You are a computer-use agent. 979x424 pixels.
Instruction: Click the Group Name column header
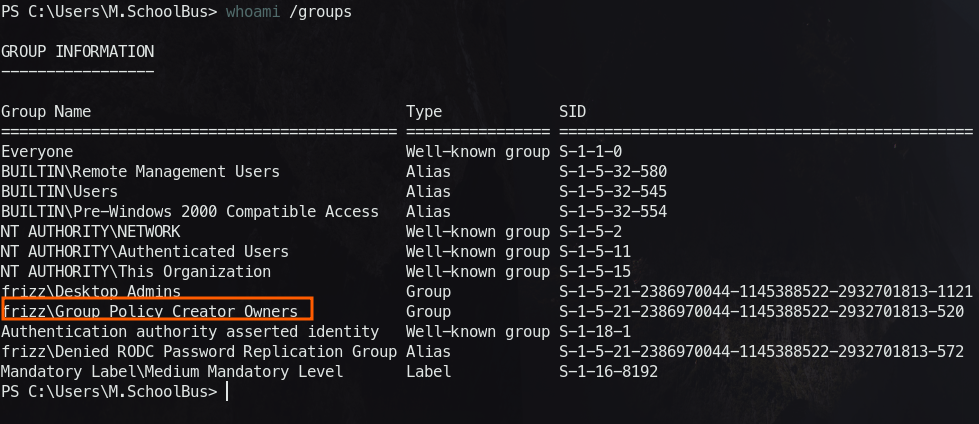click(x=46, y=111)
